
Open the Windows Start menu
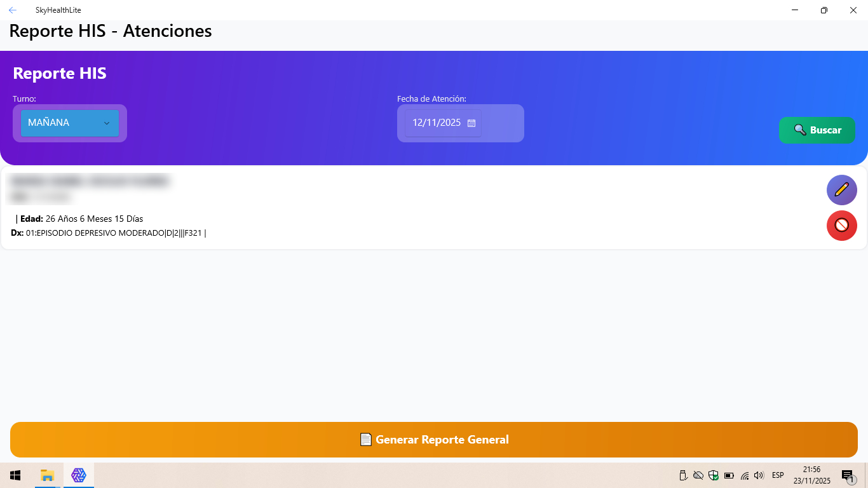tap(14, 475)
